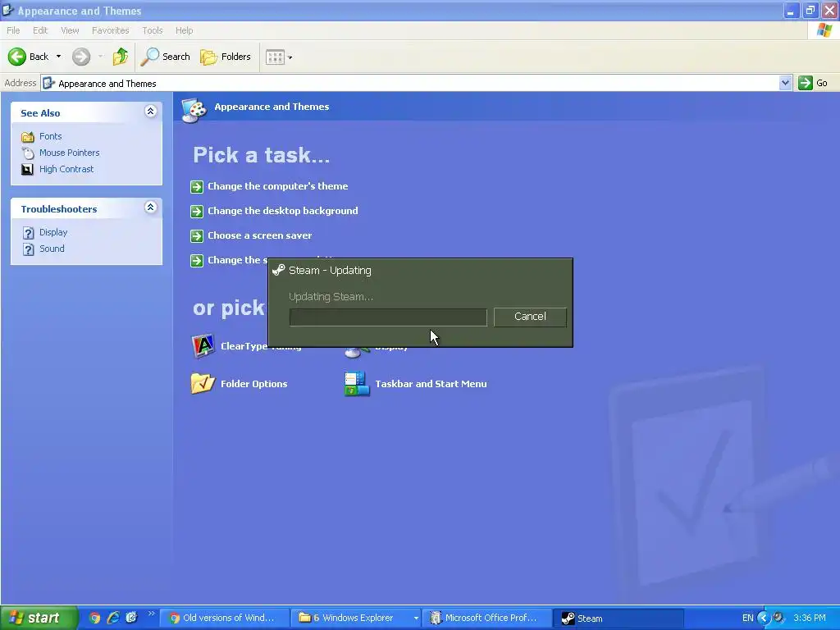
Task: Click arrow icon beside Change the desktop background
Action: point(197,211)
